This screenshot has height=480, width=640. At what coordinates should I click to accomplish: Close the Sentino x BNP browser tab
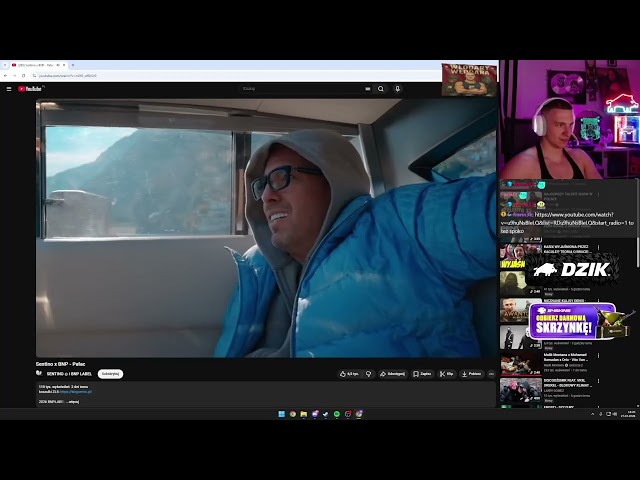(64, 65)
